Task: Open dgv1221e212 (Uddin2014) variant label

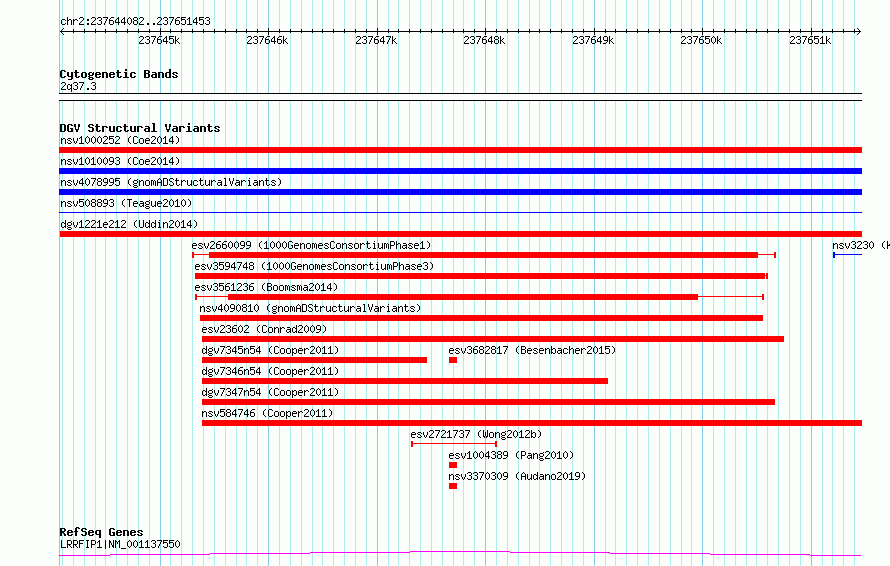Action: (129, 224)
